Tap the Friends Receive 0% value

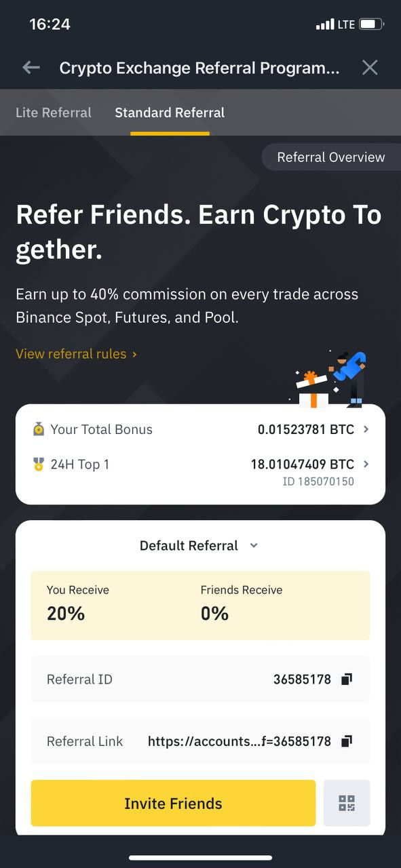point(214,614)
